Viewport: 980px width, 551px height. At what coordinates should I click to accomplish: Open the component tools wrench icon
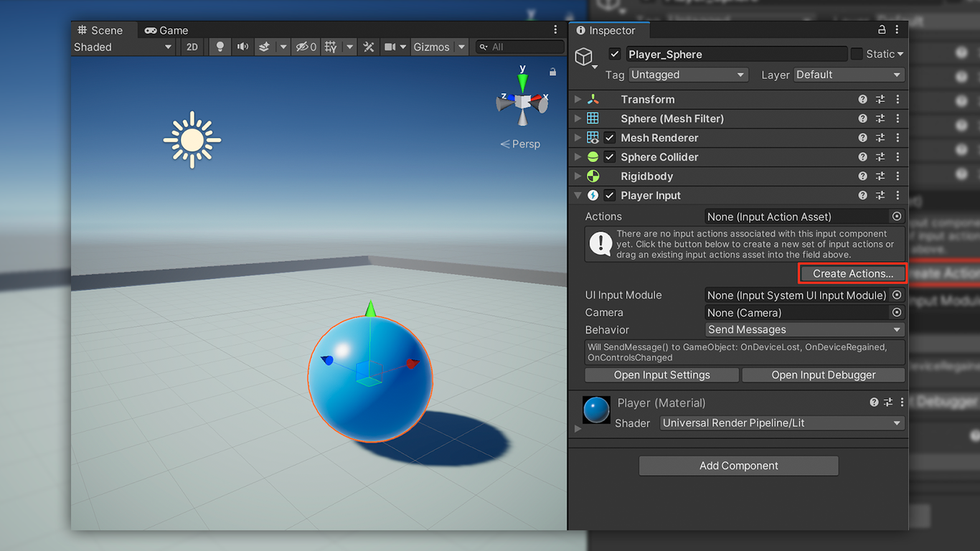pos(369,47)
